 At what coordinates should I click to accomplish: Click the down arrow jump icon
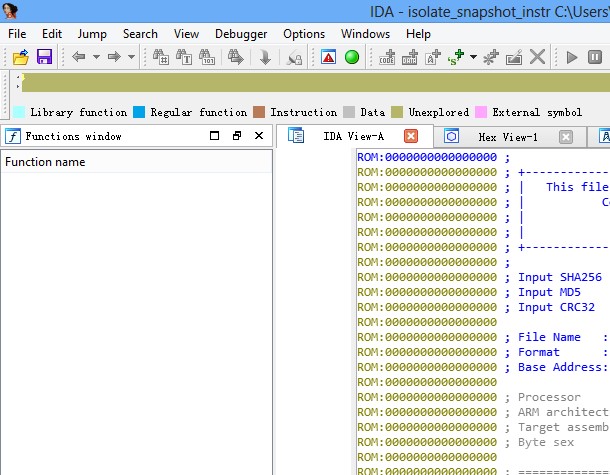[265, 57]
